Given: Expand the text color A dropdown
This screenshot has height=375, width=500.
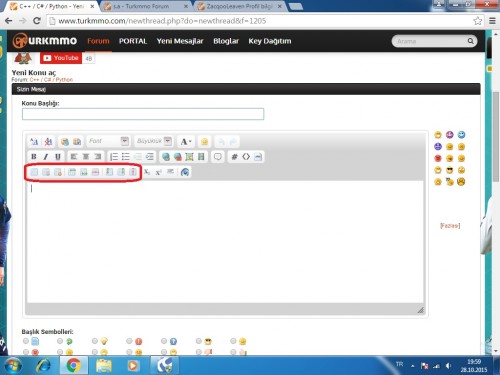Looking at the screenshot, I should point(186,141).
